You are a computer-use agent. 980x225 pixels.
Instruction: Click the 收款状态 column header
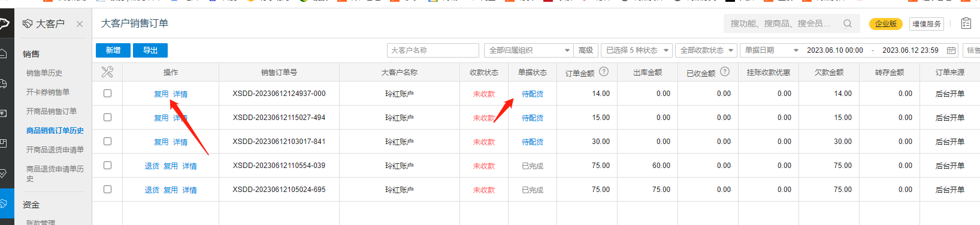click(x=484, y=73)
